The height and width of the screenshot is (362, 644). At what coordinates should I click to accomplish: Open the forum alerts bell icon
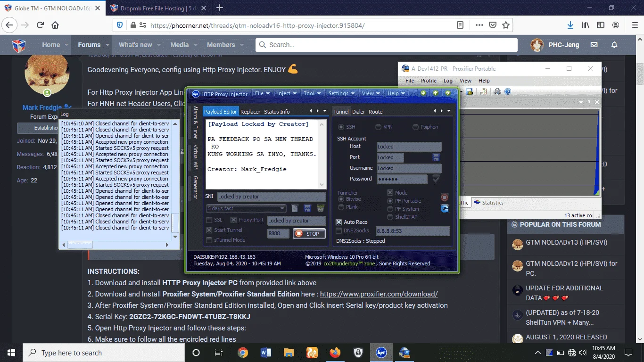pos(614,45)
